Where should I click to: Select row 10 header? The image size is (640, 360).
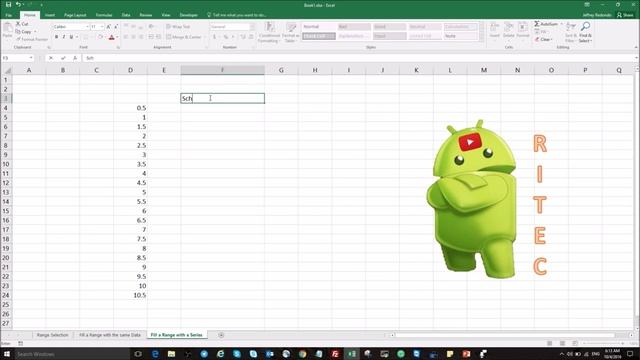pyautogui.click(x=6, y=164)
